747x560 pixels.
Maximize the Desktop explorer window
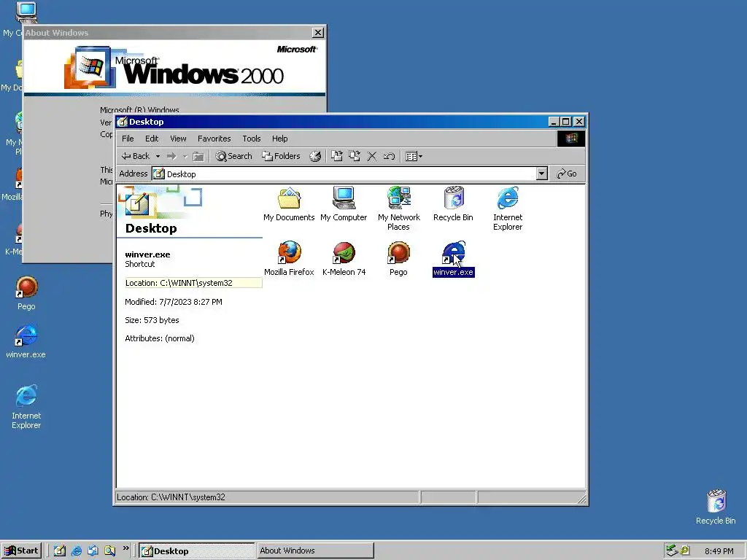565,122
